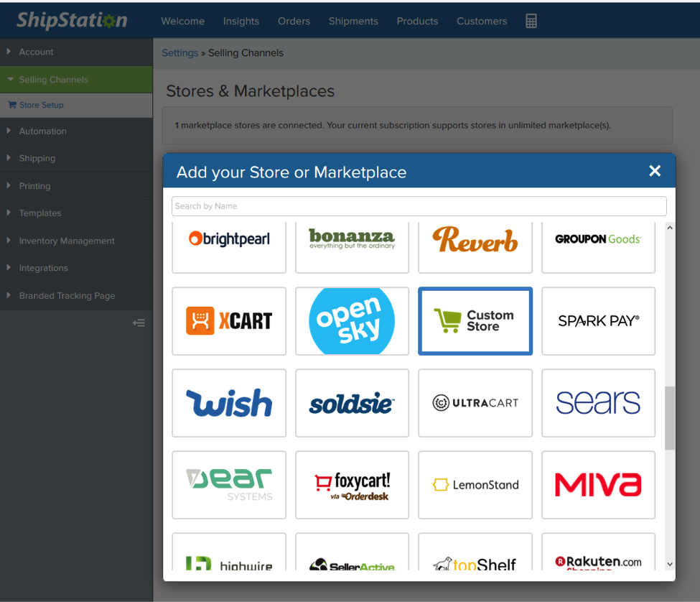Choose the Soldsie tile

tap(353, 403)
